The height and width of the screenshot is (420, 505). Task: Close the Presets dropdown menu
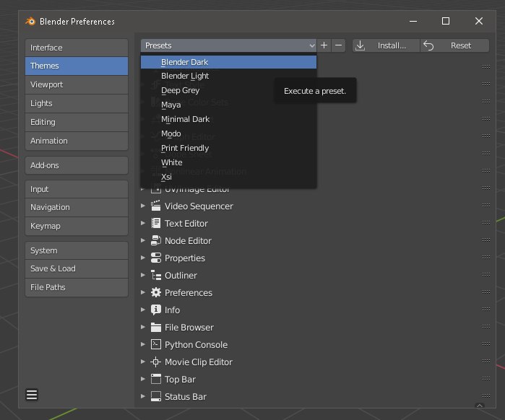tap(228, 45)
